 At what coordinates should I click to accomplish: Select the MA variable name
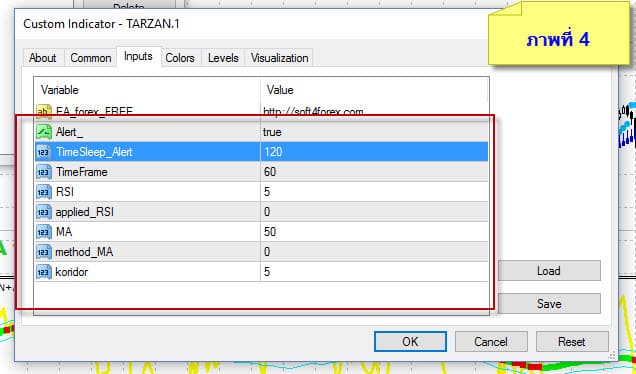pos(64,232)
